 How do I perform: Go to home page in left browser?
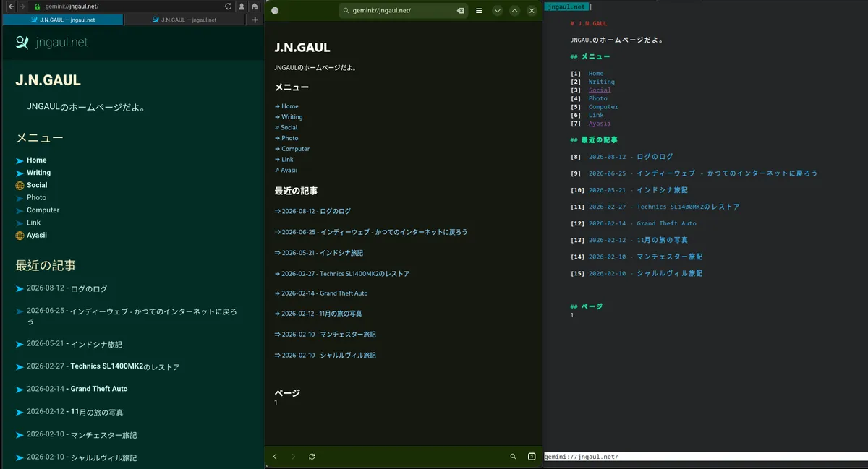(255, 6)
